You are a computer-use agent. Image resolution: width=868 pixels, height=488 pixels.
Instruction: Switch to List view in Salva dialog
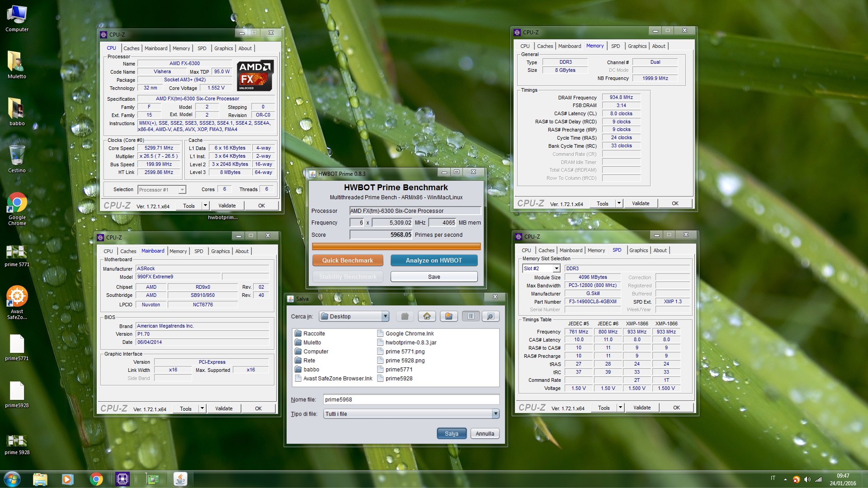coord(471,316)
